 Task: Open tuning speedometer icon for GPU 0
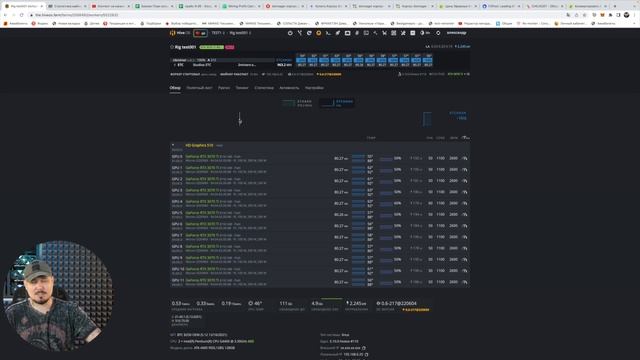tap(464, 158)
